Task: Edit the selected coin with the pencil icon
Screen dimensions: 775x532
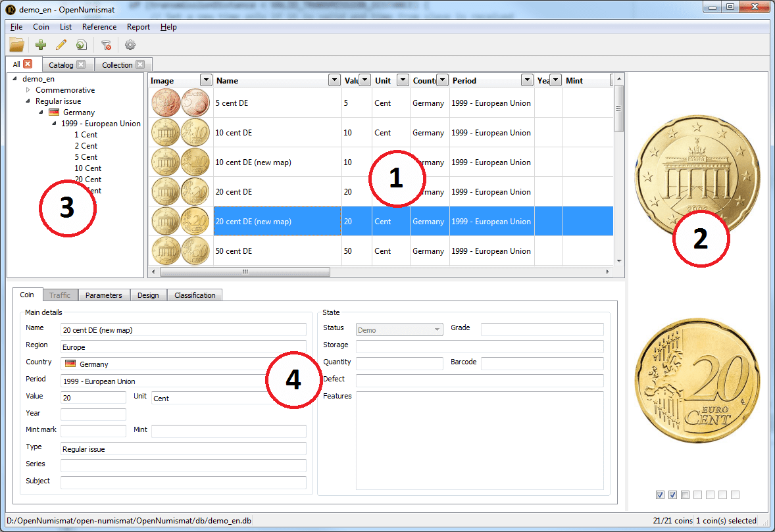Action: [x=61, y=45]
